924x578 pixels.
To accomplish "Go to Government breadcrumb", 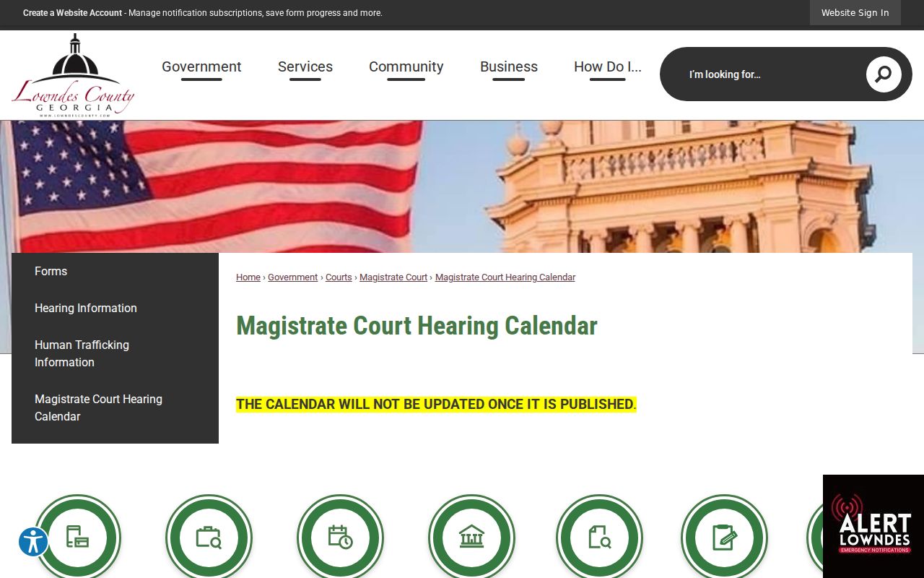I will pyautogui.click(x=292, y=277).
